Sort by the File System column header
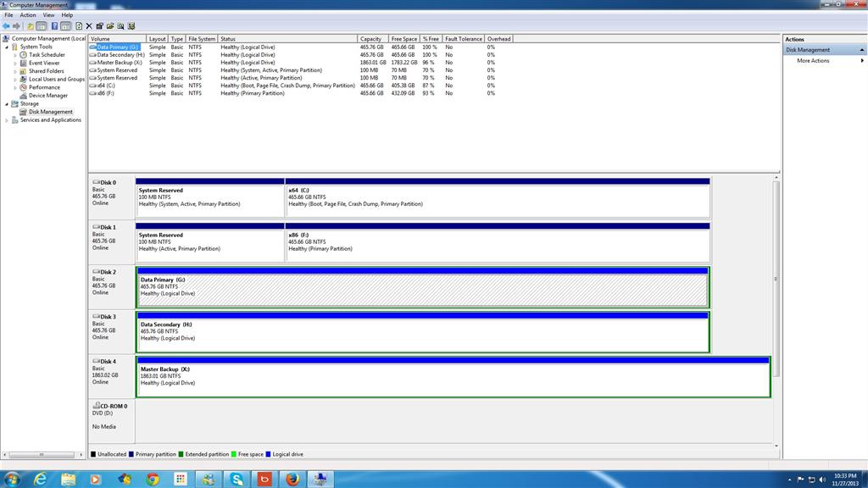Screen dimensions: 868x488 [202, 39]
